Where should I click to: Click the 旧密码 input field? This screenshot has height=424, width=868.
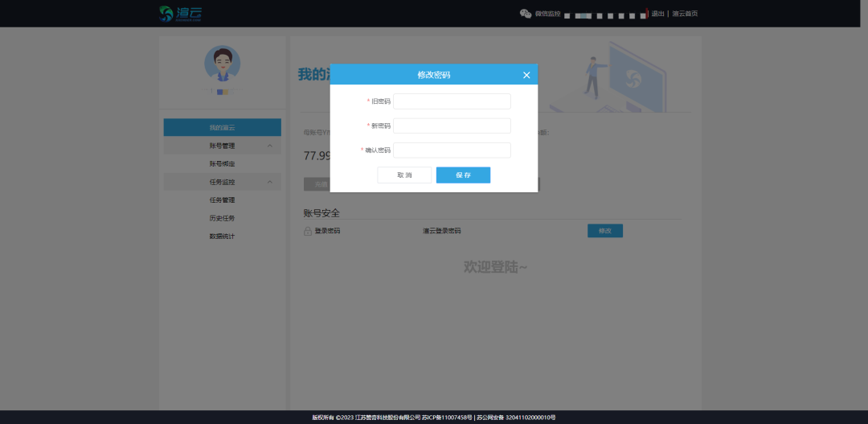452,101
